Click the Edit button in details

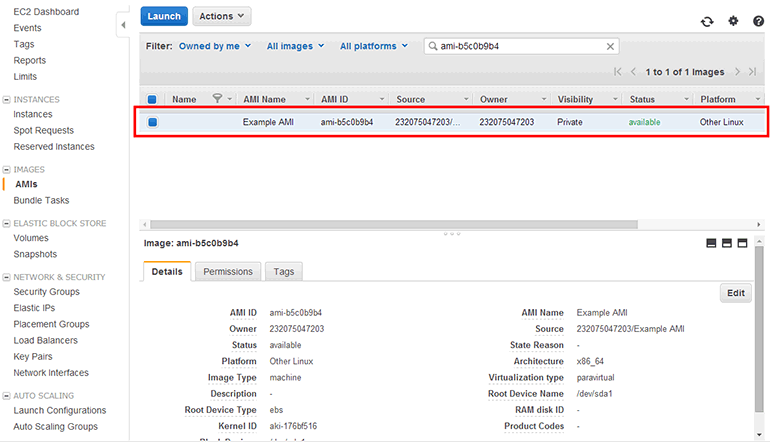736,293
